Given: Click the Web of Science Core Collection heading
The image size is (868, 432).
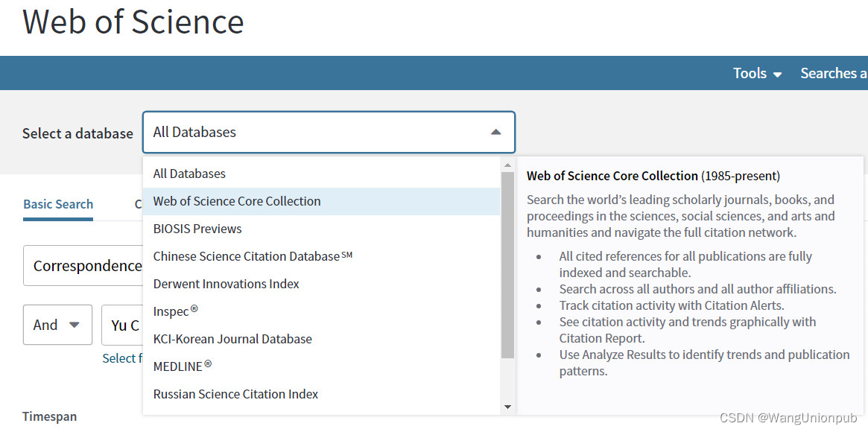Looking at the screenshot, I should point(612,176).
